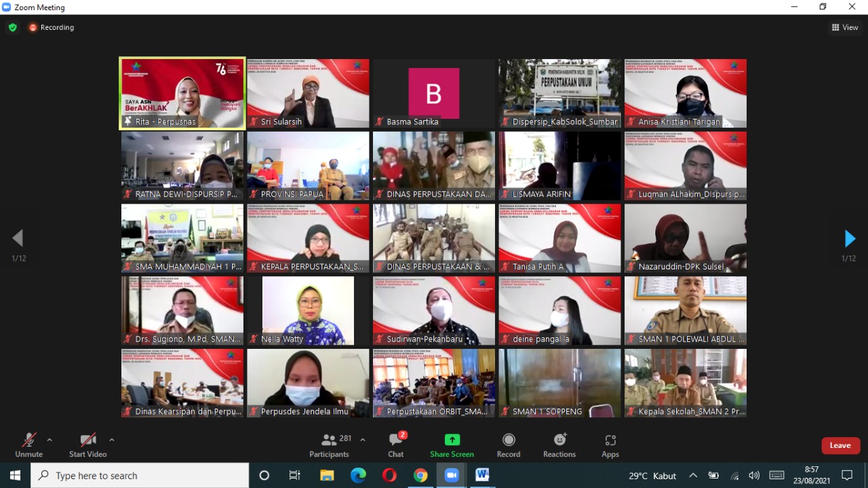Image resolution: width=868 pixels, height=488 pixels.
Task: Open the View layout menu
Action: (x=845, y=27)
